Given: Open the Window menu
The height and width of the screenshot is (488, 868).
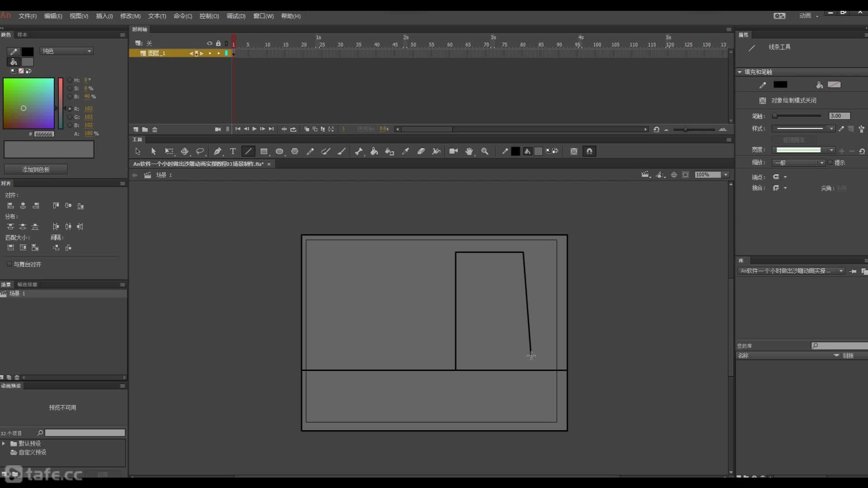Looking at the screenshot, I should [x=263, y=16].
